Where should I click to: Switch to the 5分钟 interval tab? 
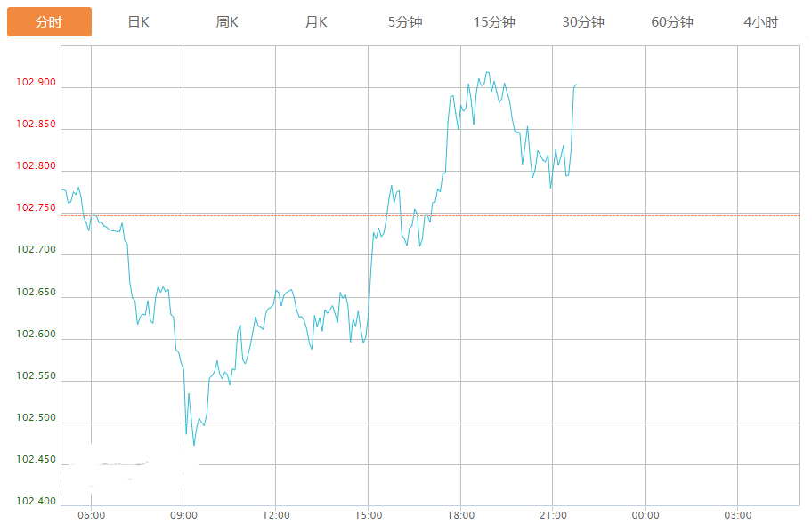click(x=405, y=22)
